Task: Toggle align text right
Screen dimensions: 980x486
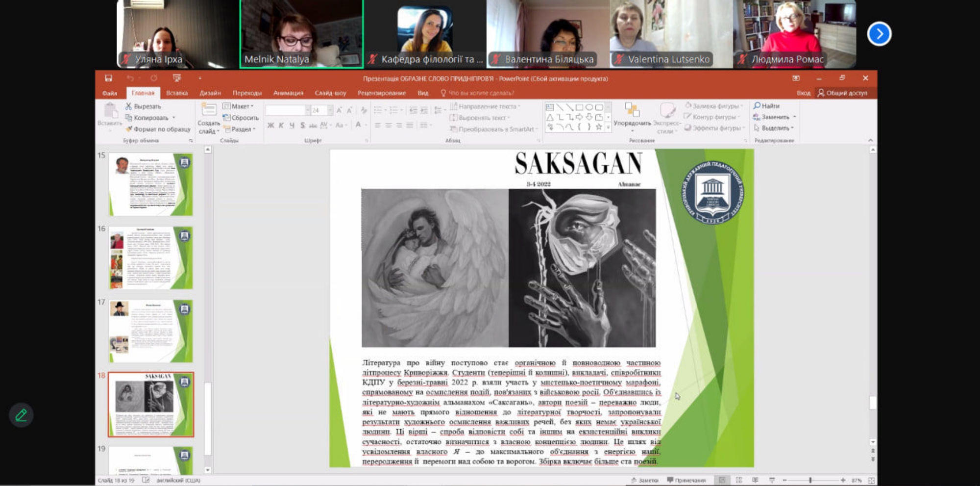Action: click(399, 126)
